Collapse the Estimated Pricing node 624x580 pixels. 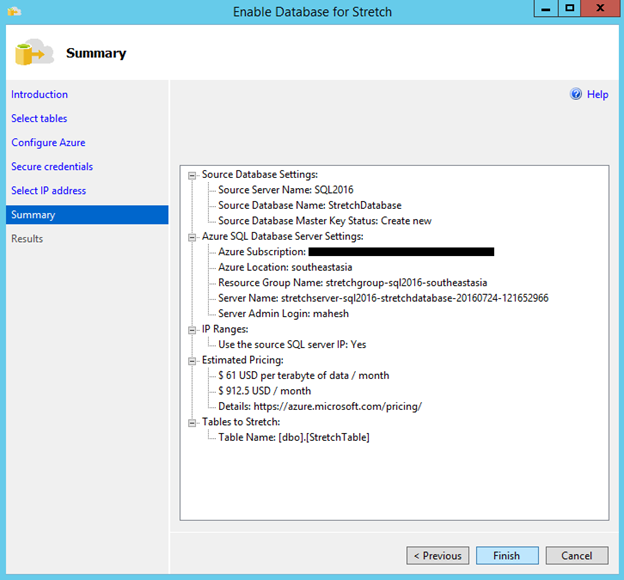click(x=192, y=361)
